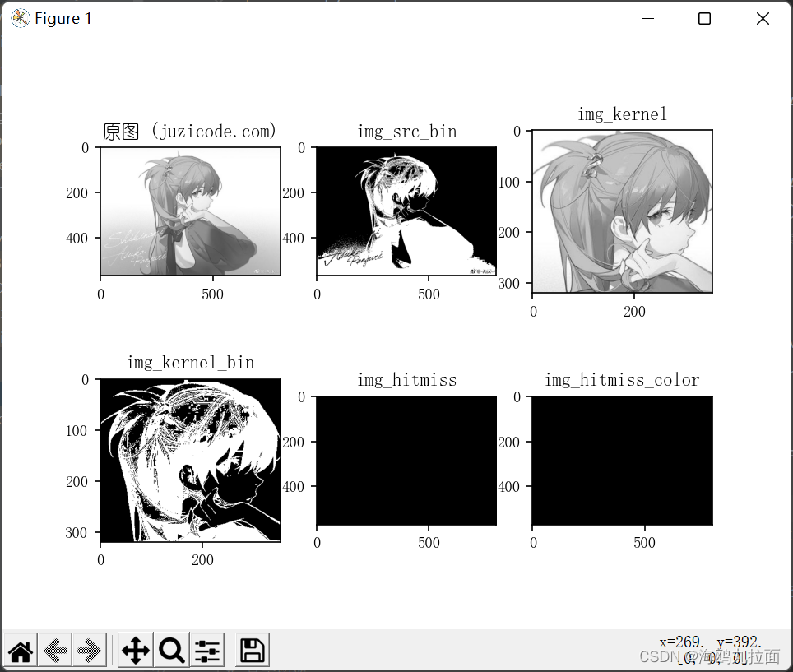The image size is (793, 672).
Task: Click the x=269 coordinate status readout
Action: click(x=681, y=642)
